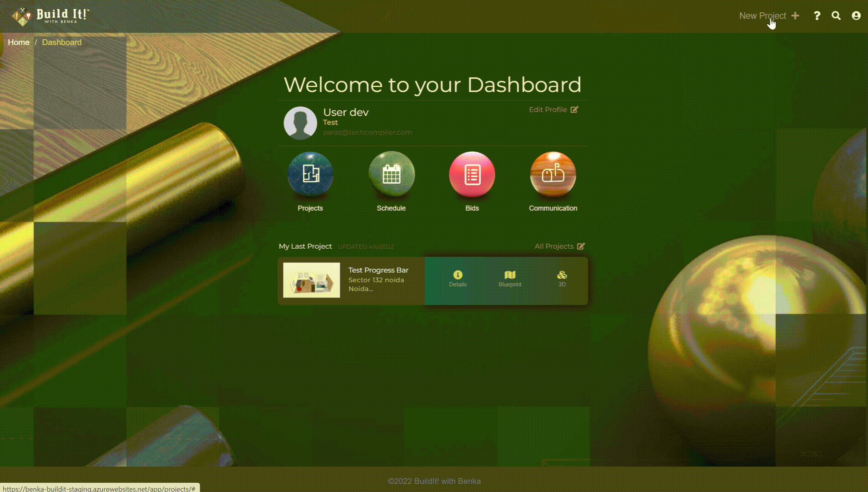Open the project Blueprint map icon
868x492 pixels.
510,275
